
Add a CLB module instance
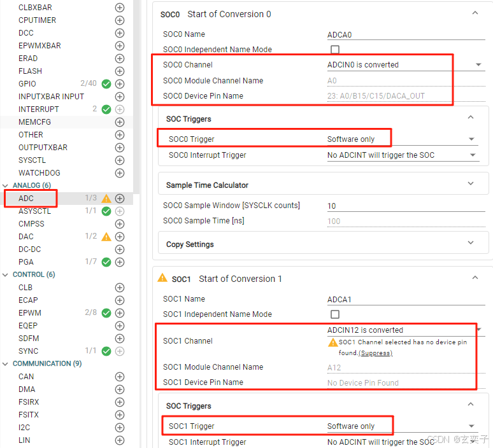pyautogui.click(x=120, y=288)
